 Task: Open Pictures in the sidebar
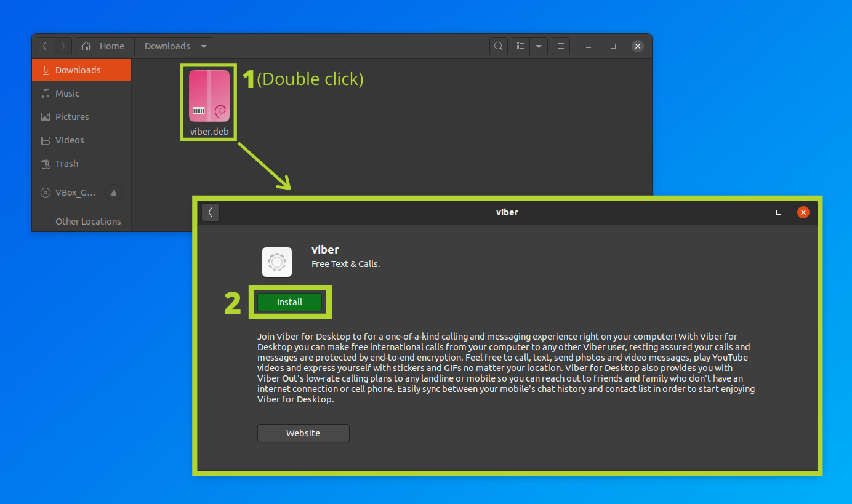point(81,117)
